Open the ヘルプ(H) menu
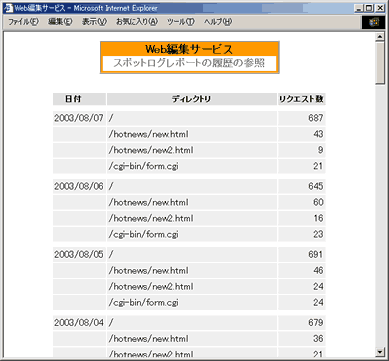The height and width of the screenshot is (361, 389). (x=218, y=22)
